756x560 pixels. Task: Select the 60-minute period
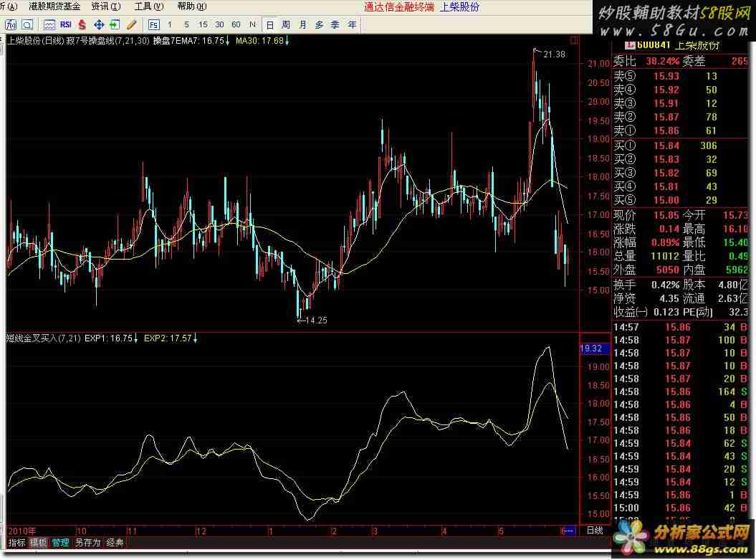[236, 24]
